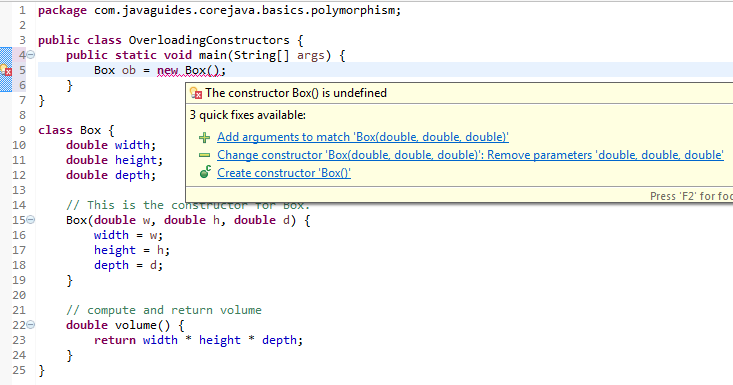Click 'depth = d;' assignment
Screen dimensions: 733x385
coord(128,265)
